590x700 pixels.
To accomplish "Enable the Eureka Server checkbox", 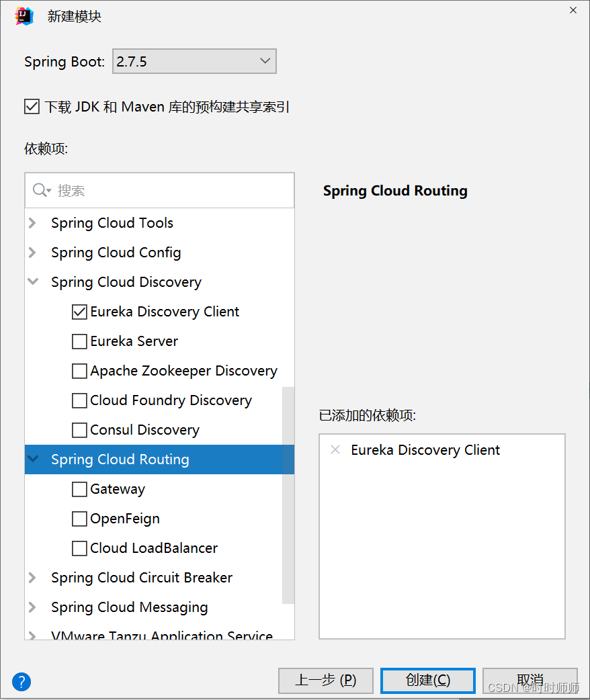I will tap(79, 341).
